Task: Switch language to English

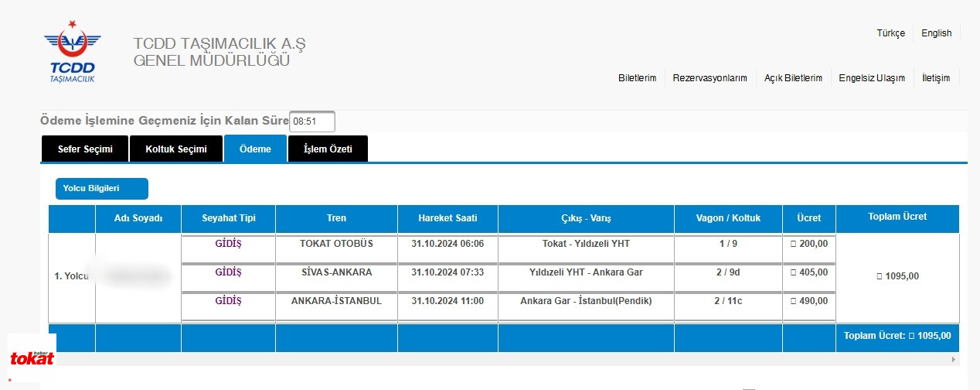Action: point(937,33)
